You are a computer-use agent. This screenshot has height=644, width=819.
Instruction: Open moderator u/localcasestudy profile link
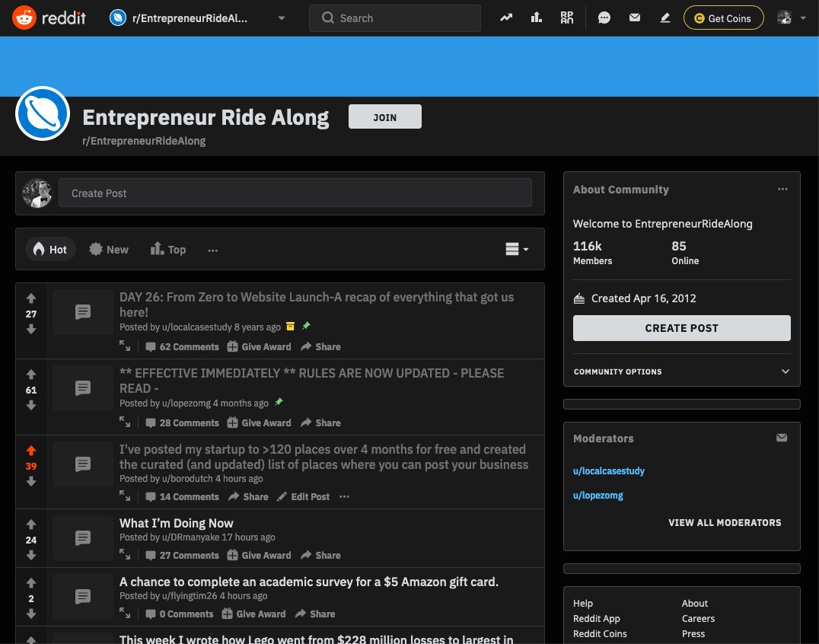click(x=608, y=470)
